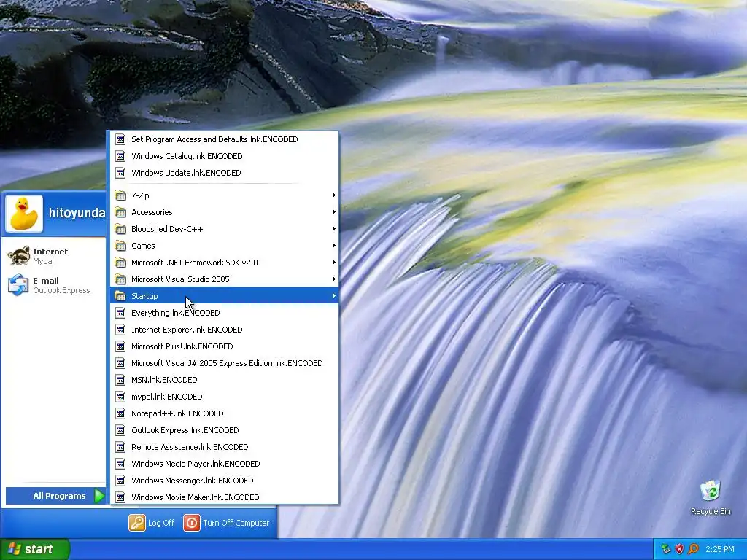The width and height of the screenshot is (747, 560).
Task: Click the green All Programs arrow
Action: pyautogui.click(x=99, y=496)
